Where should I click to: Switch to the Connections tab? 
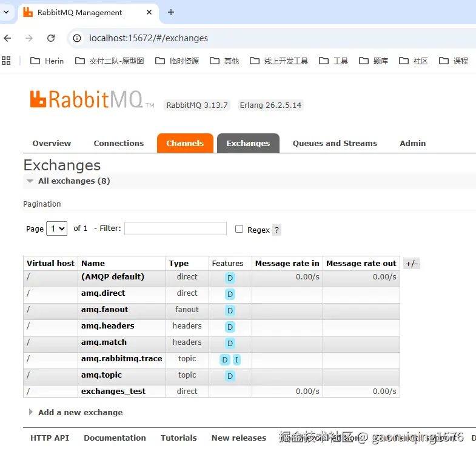(x=119, y=143)
